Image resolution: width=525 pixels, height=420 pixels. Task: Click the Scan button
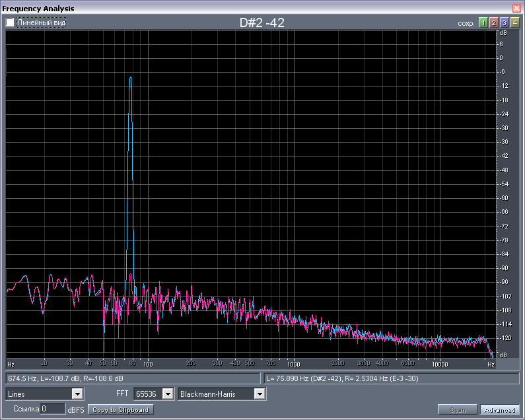pos(458,409)
